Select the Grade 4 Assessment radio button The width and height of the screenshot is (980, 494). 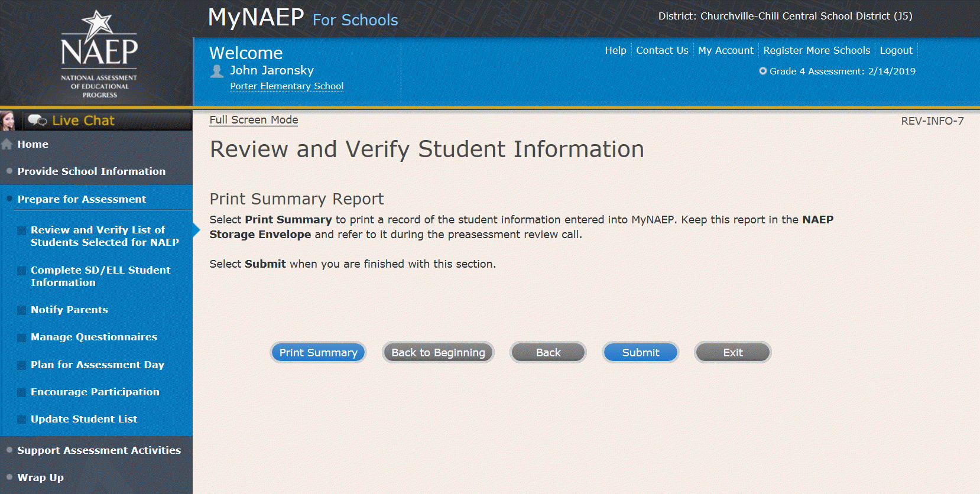(763, 71)
